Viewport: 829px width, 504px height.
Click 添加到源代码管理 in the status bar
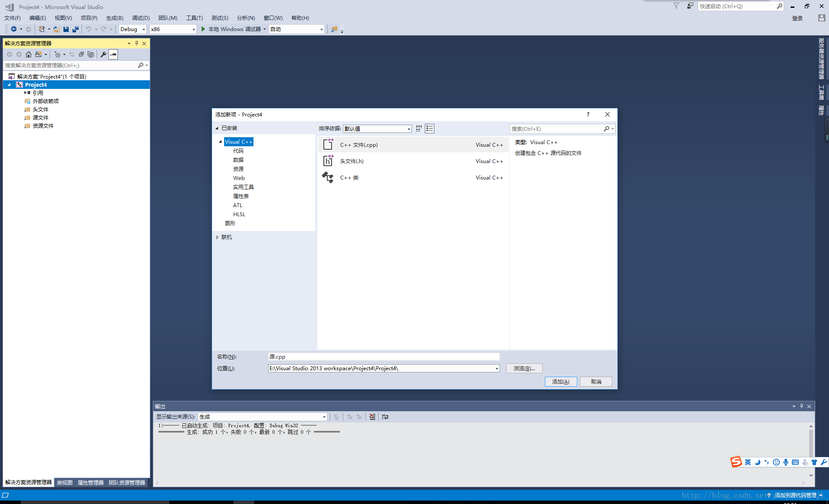795,495
